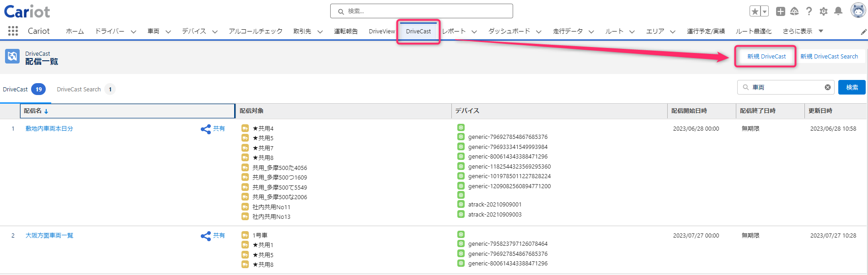Screen dimensions: 868x275
Task: Click the 新規 DriveCast button
Action: coord(766,56)
